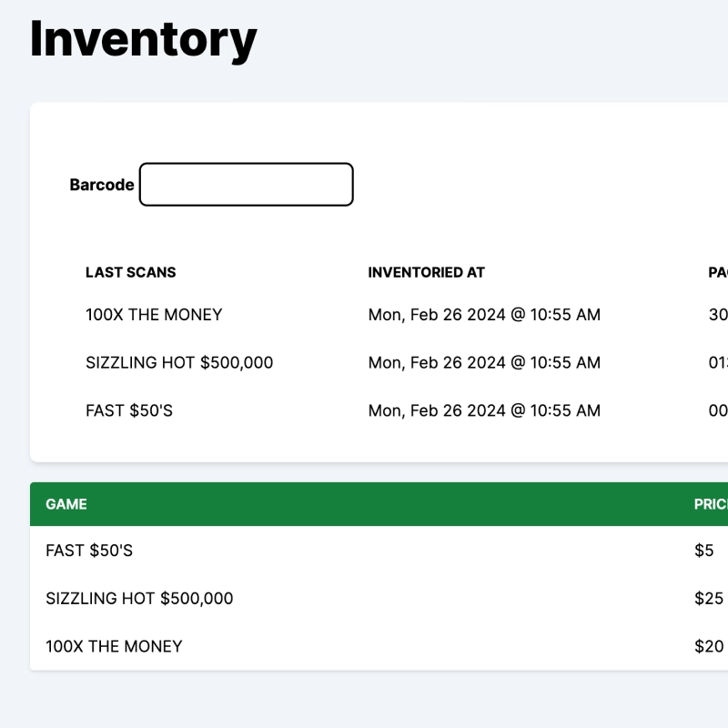Click the green table header bar
Screen dimensions: 728x728
point(364,504)
